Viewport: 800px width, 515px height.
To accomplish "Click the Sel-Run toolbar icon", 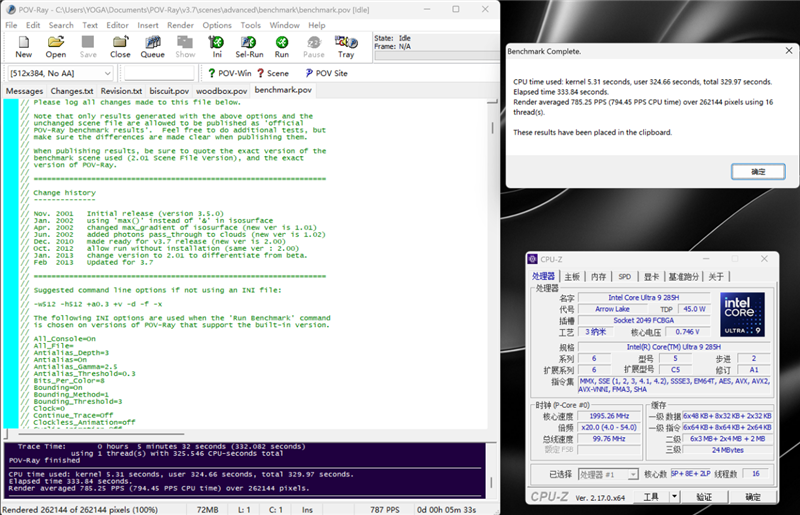I will click(x=249, y=47).
